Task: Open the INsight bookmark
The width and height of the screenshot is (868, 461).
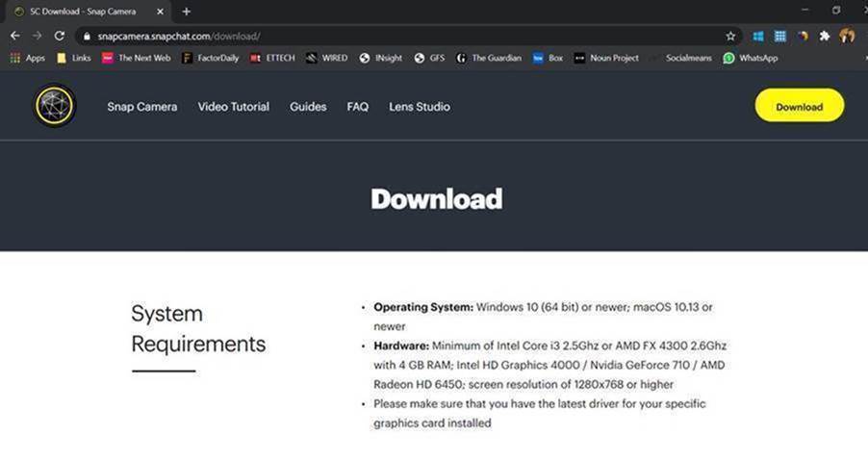Action: click(380, 58)
